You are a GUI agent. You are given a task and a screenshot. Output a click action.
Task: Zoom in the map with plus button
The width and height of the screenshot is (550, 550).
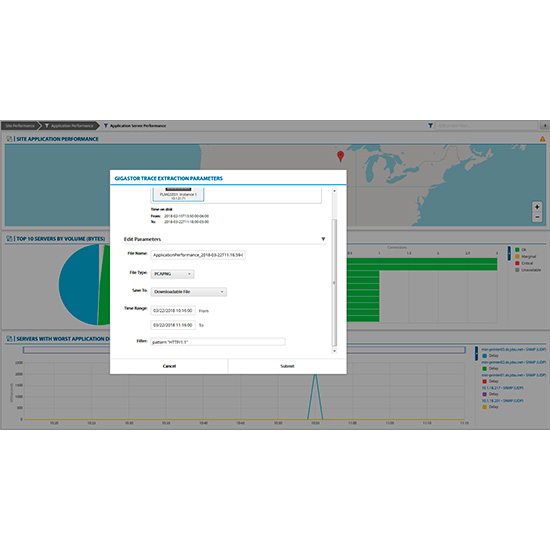(537, 207)
